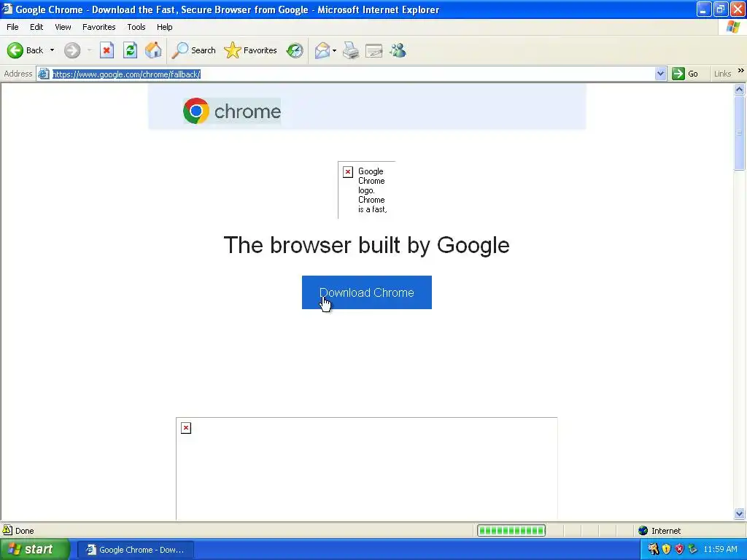Click the Edit page toolbar icon
This screenshot has height=560, width=747.
click(x=374, y=50)
